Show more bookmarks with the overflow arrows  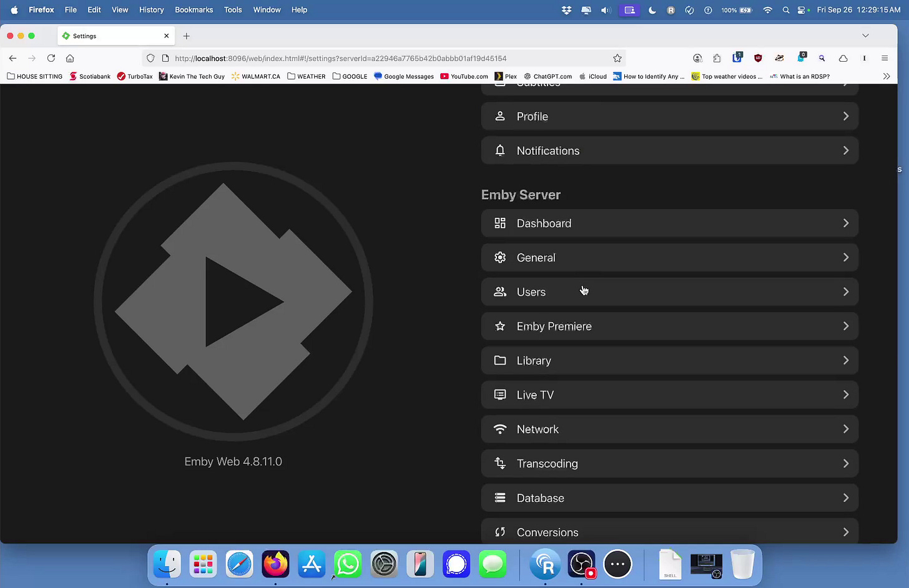[x=887, y=76]
